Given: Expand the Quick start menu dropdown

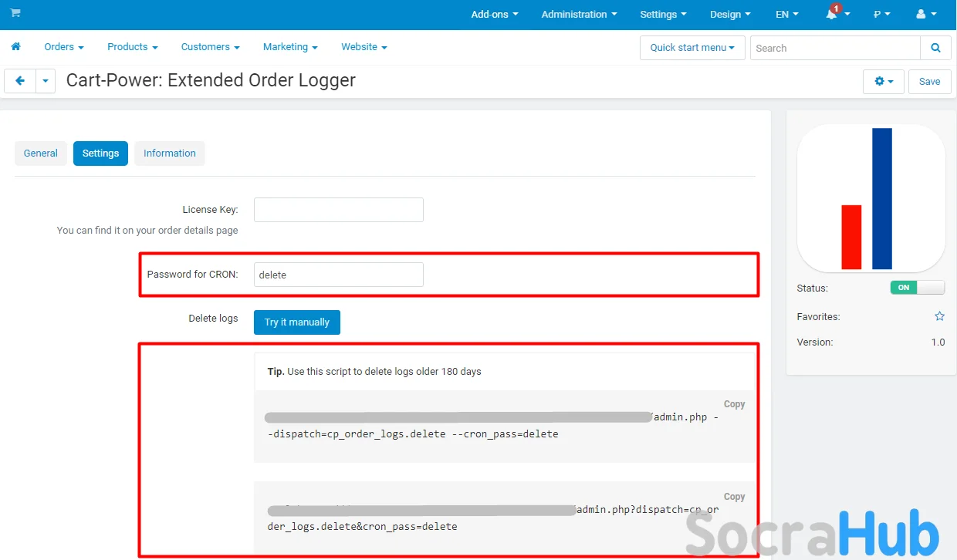Looking at the screenshot, I should point(692,48).
